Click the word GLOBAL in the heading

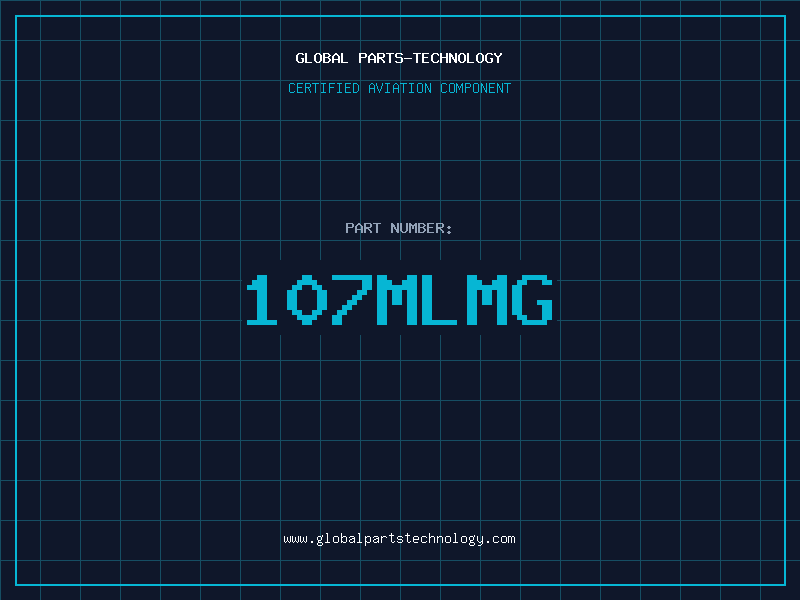[x=322, y=58]
